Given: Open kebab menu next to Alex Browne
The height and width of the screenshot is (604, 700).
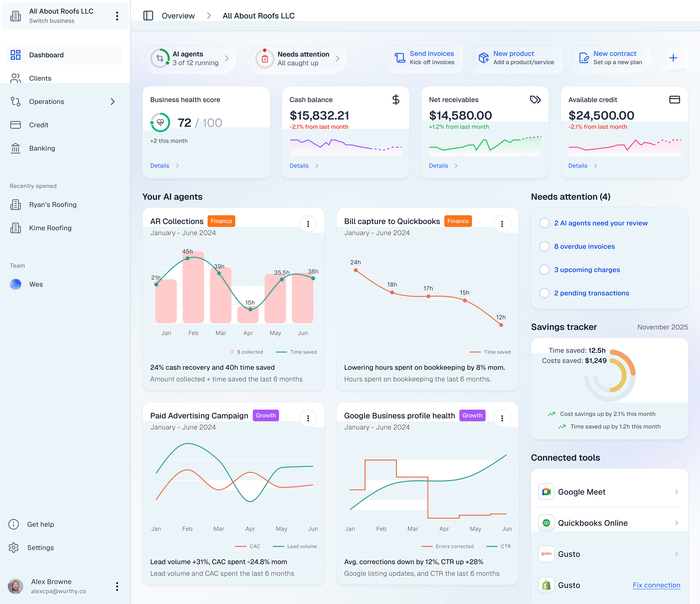Looking at the screenshot, I should (117, 587).
